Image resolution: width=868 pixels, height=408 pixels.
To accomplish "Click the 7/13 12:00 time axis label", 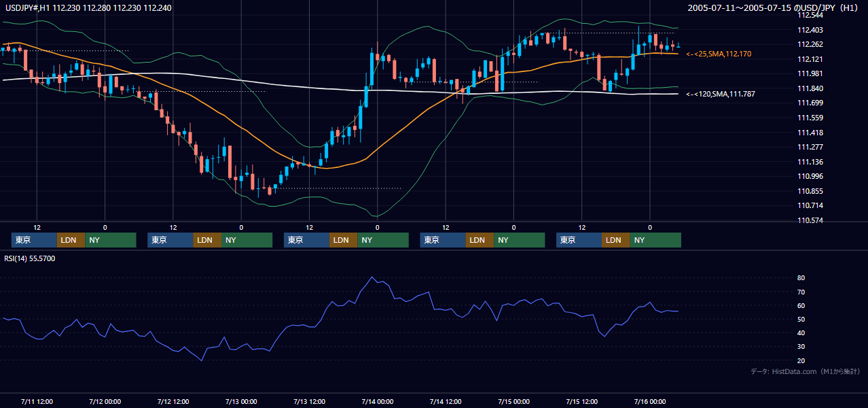I will pos(309,401).
